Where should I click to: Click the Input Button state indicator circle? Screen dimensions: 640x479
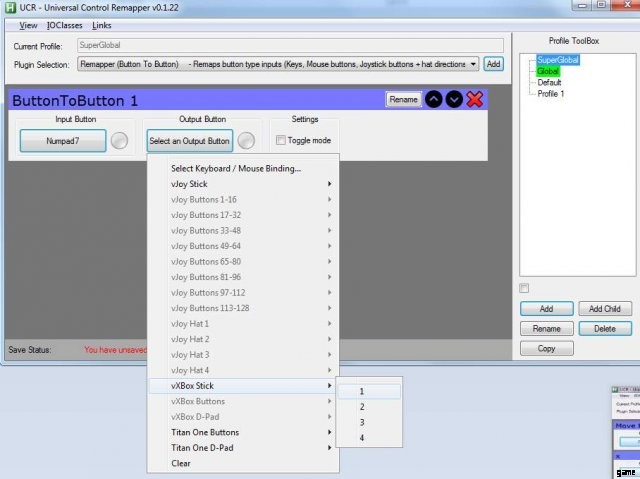pos(120,141)
